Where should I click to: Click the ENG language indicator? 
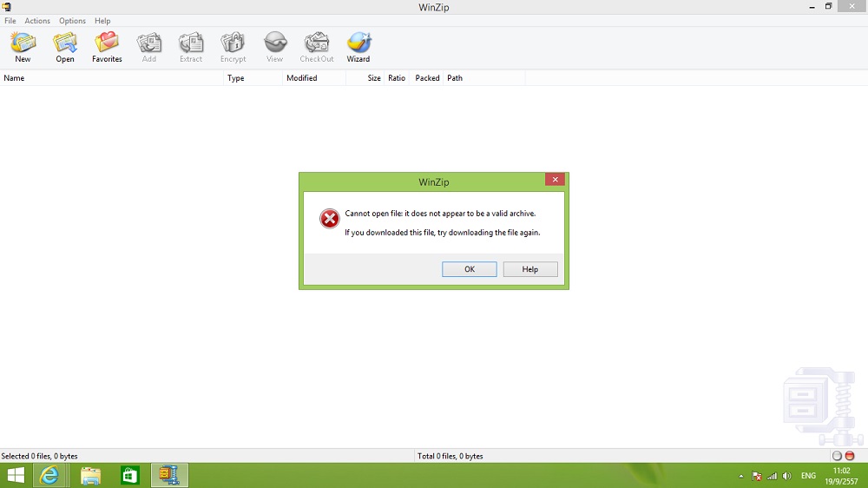pyautogui.click(x=808, y=476)
